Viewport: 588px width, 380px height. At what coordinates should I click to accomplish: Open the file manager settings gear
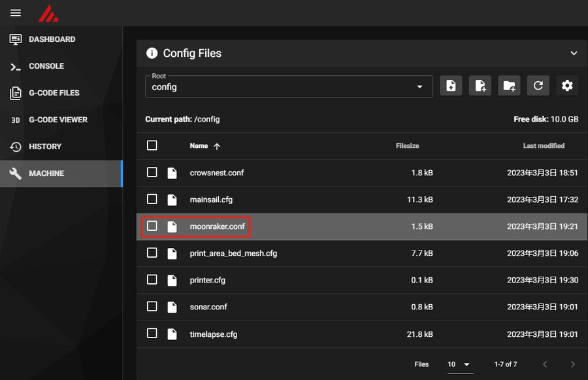pyautogui.click(x=567, y=86)
